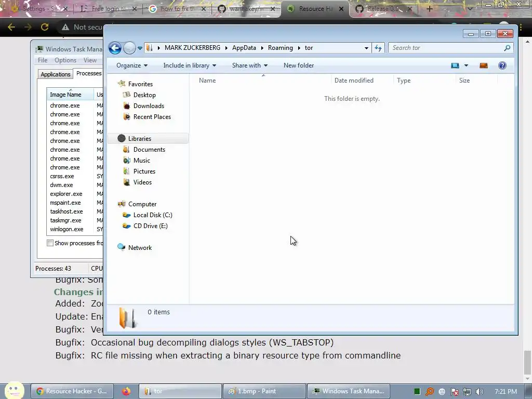Toggle the preview pane icon
The image size is (532, 399).
click(x=484, y=65)
